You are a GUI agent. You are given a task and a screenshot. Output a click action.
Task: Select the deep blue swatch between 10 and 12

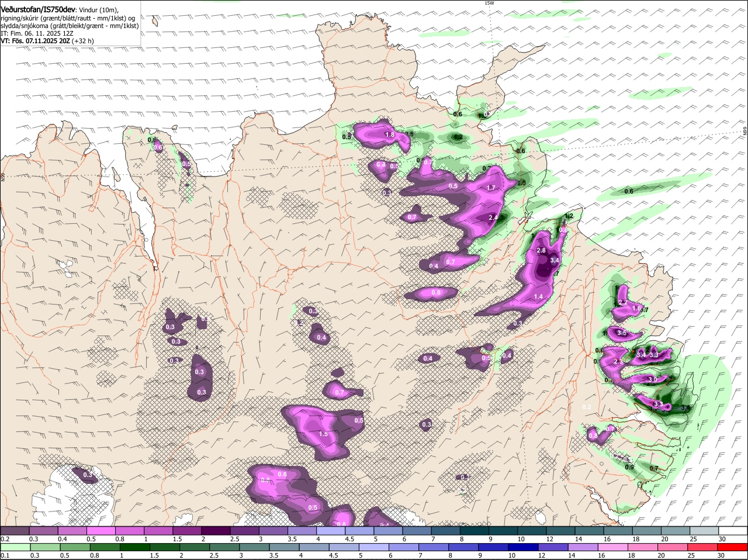click(524, 547)
